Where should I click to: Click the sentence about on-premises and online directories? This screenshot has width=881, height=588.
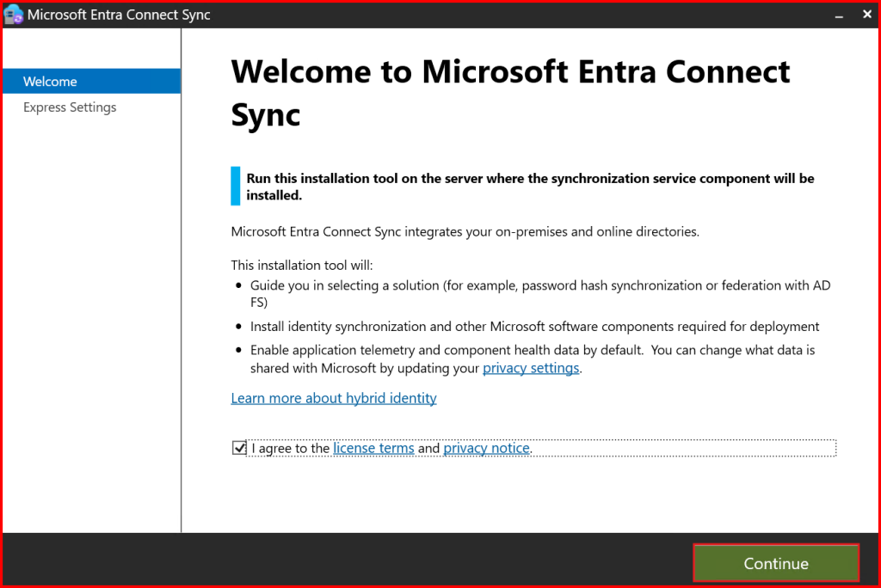pos(465,231)
